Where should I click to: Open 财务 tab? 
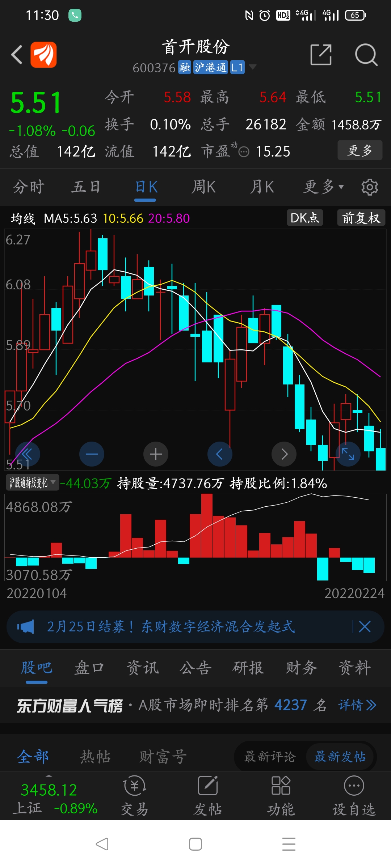point(302,668)
